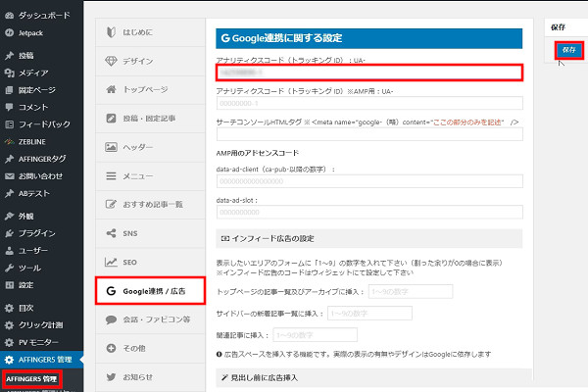
Task: Select the Google連携 / 広告 tab
Action: (150, 291)
